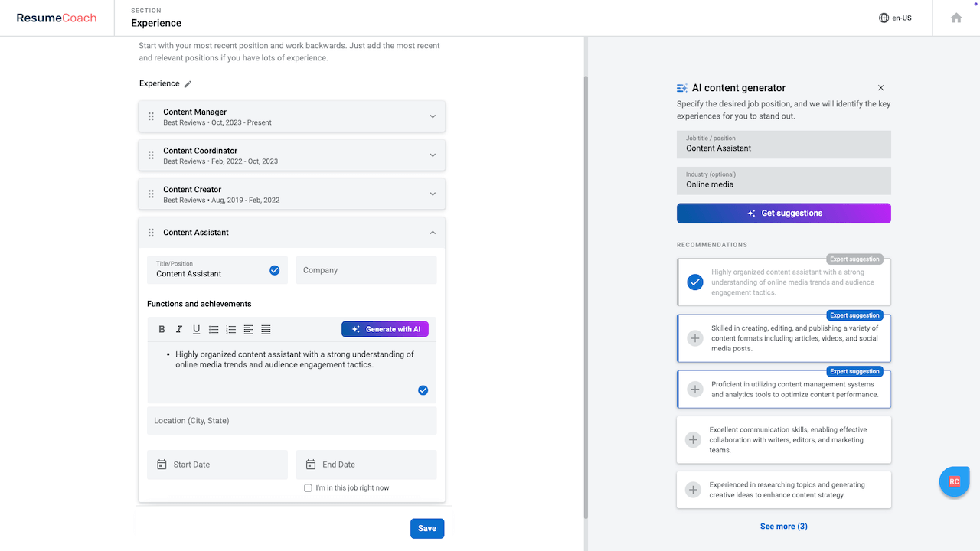
Task: Insert a numbered list
Action: (231, 329)
